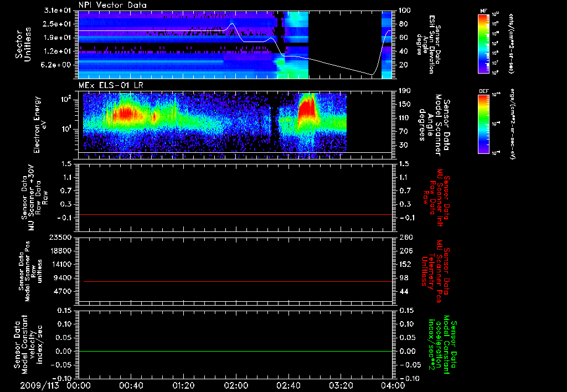Click the '100' Sun Elevation Angle tick

click(405, 11)
